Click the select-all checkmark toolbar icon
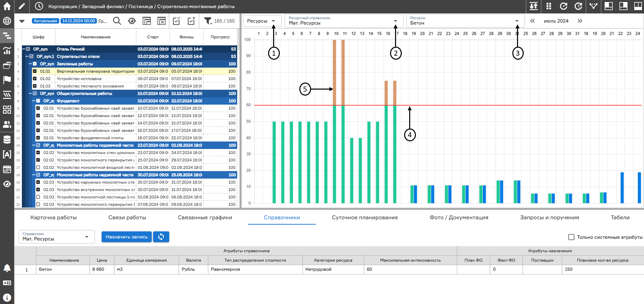 176,21
